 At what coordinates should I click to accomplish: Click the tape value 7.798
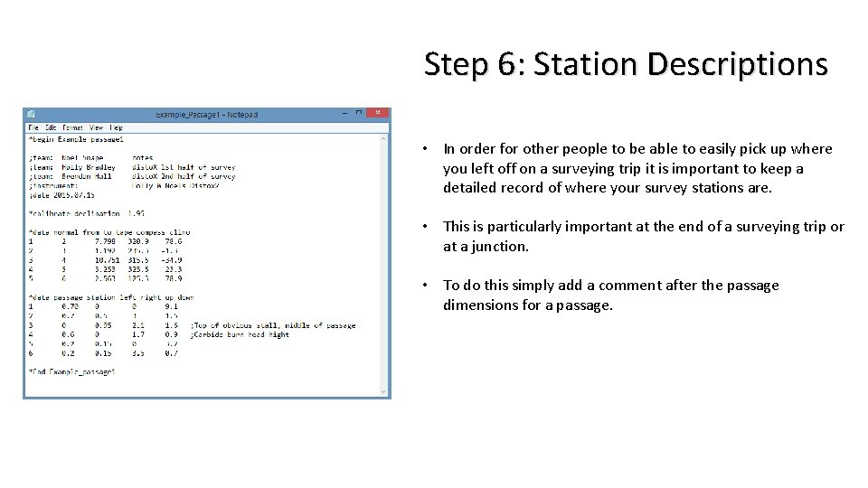(x=105, y=242)
